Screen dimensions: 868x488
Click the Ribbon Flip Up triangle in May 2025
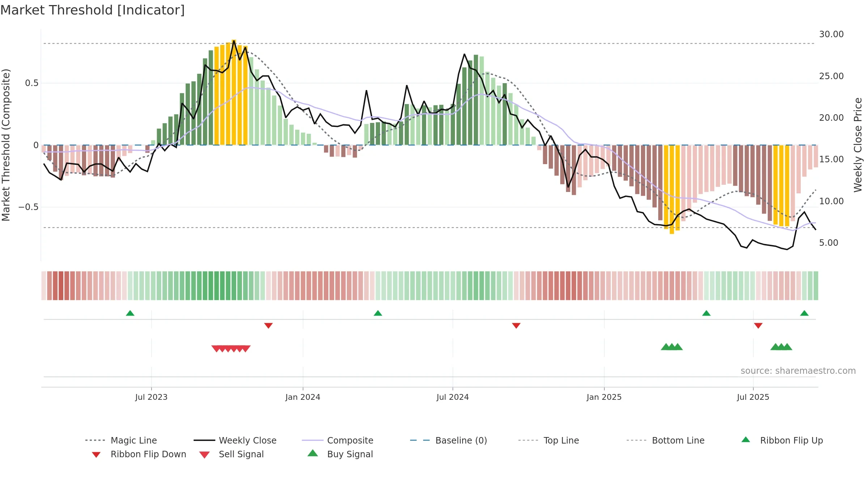[706, 313]
